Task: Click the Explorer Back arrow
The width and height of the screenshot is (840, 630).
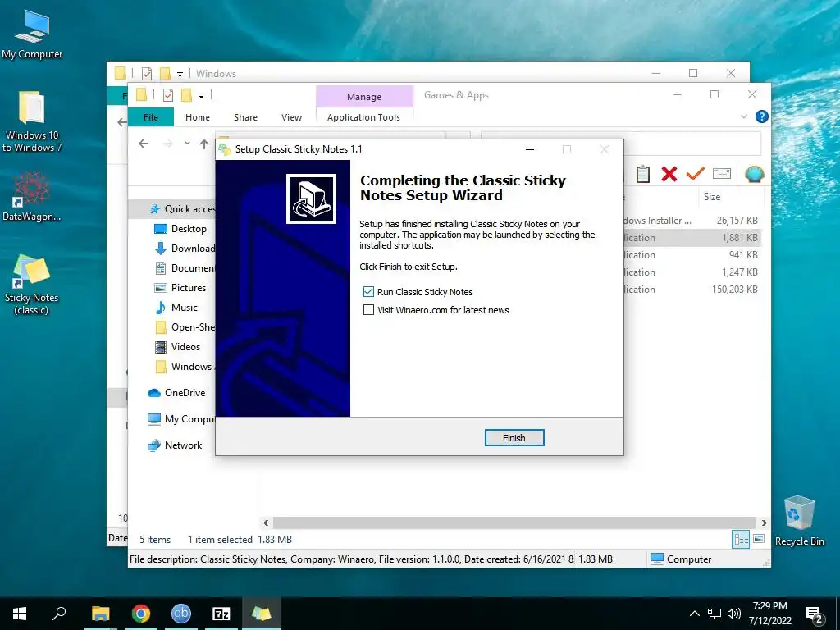Action: pos(144,144)
